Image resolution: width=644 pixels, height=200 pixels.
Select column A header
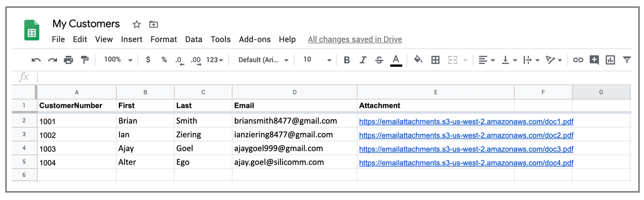[x=77, y=92]
